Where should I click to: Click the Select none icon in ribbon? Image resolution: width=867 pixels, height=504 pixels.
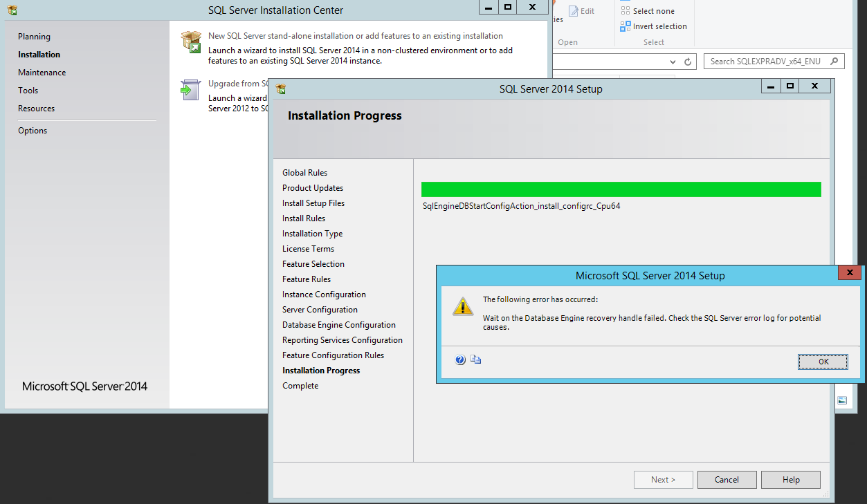(x=626, y=11)
